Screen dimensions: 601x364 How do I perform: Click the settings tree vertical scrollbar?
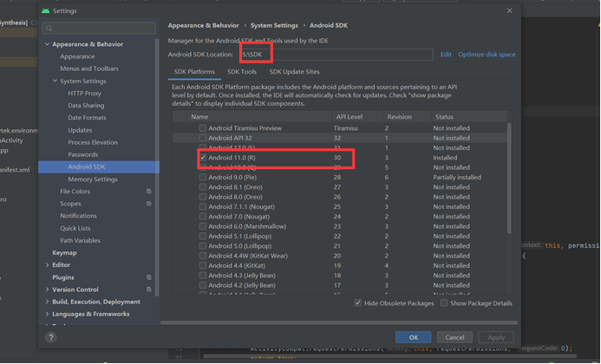click(157, 167)
